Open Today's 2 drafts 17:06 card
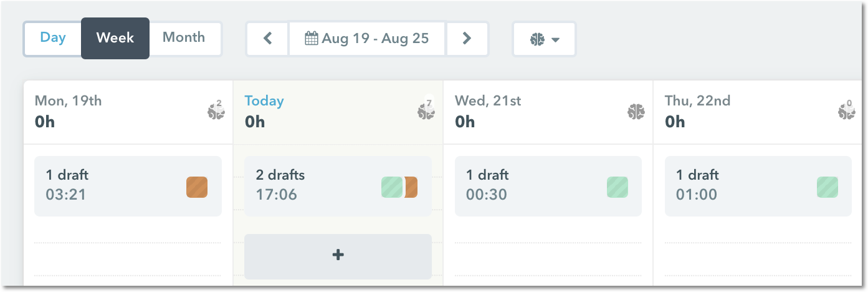 (x=338, y=186)
